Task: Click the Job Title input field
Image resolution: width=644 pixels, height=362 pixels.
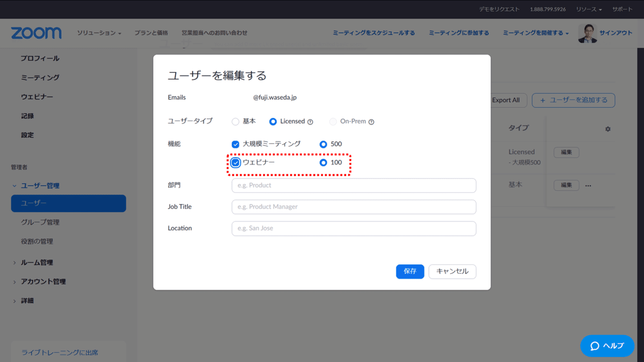Action: [354, 206]
